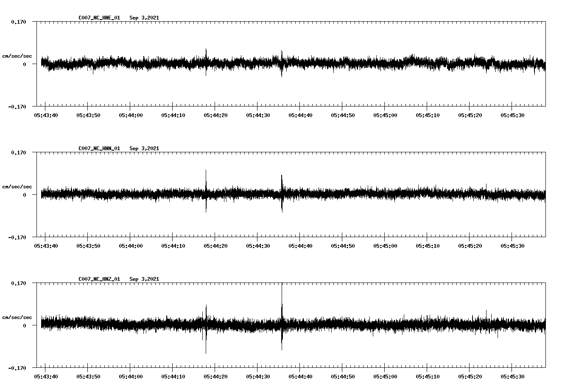The height and width of the screenshot is (392, 576).
Task: Click the 05:44:40 time label under HNZ plot
Action: pyautogui.click(x=300, y=376)
